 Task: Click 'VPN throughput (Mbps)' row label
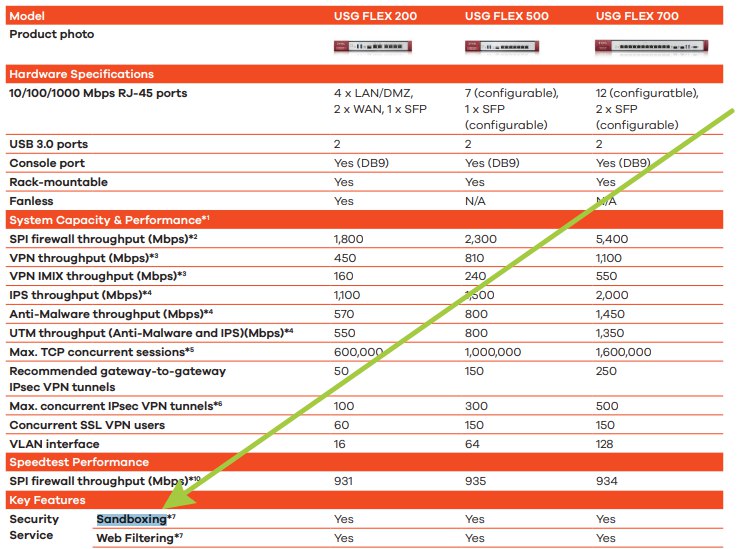[x=84, y=258]
